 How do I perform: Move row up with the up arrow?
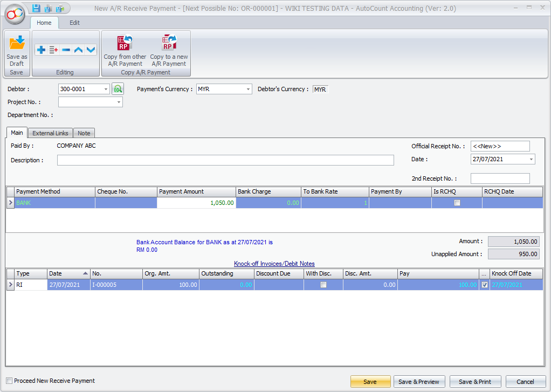(x=78, y=50)
